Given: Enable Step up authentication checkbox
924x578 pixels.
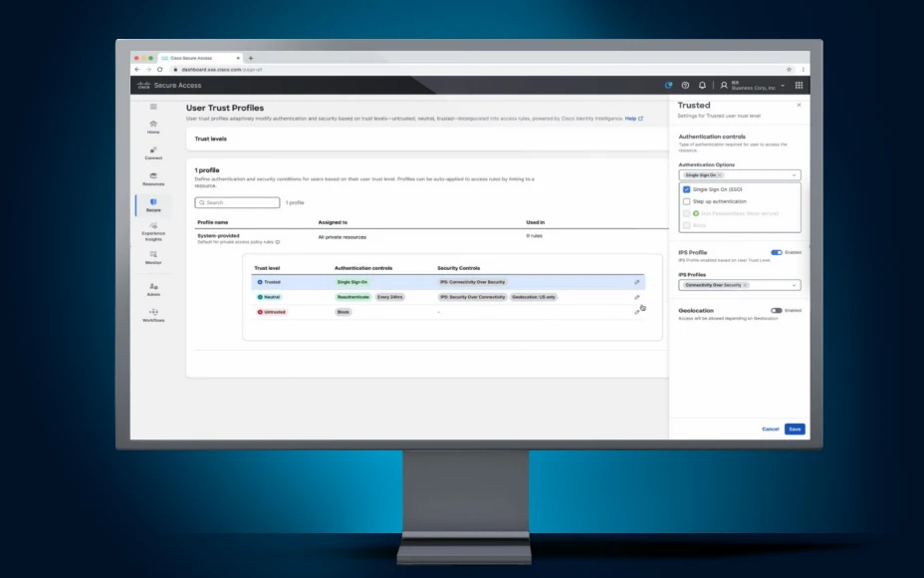Looking at the screenshot, I should click(686, 201).
